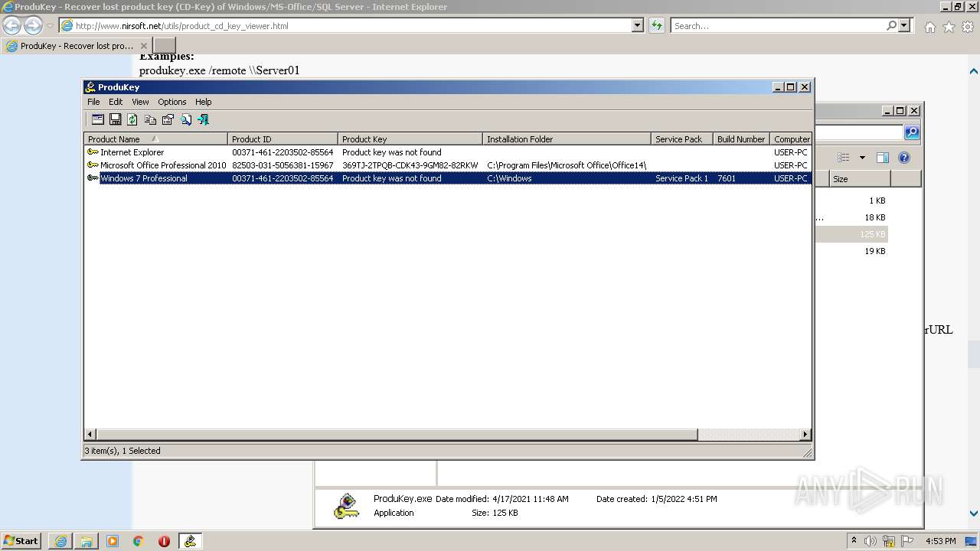Sort by Installation Folder column header
The width and height of the screenshot is (980, 551).
(567, 139)
